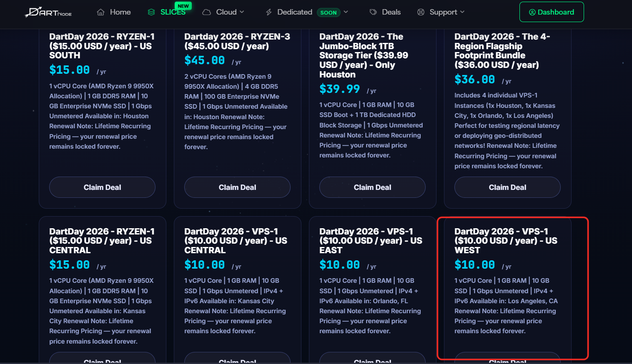This screenshot has height=364, width=632.
Task: Click description with 1 TB Dedicated HDD
Action: pyautogui.click(x=371, y=130)
